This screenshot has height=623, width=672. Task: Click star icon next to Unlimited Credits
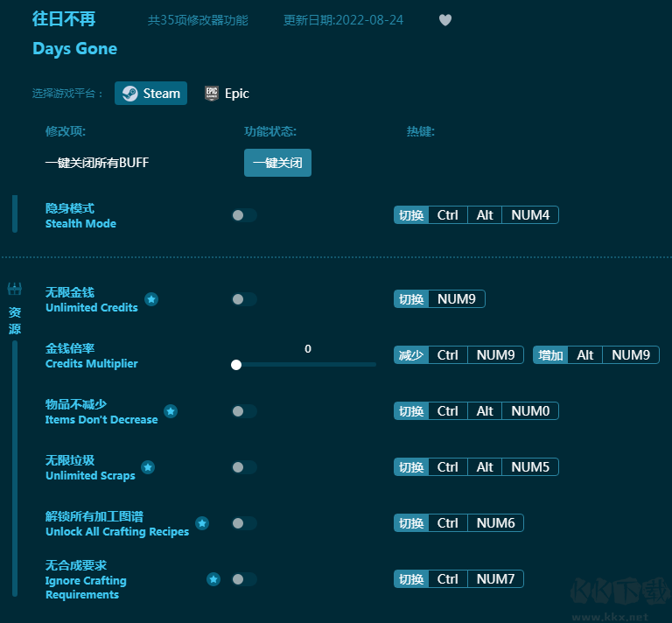point(151,299)
